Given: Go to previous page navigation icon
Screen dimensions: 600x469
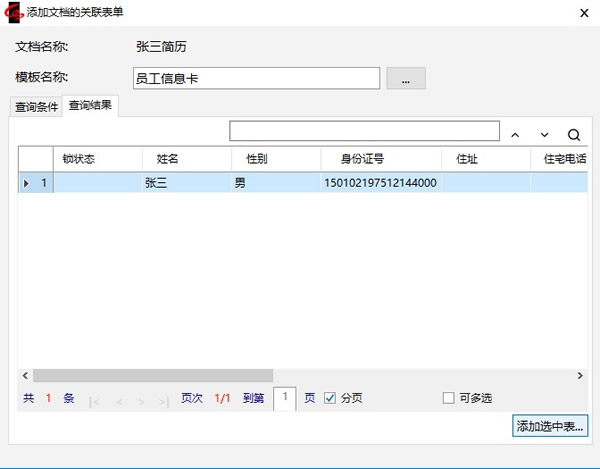Looking at the screenshot, I should point(120,400).
